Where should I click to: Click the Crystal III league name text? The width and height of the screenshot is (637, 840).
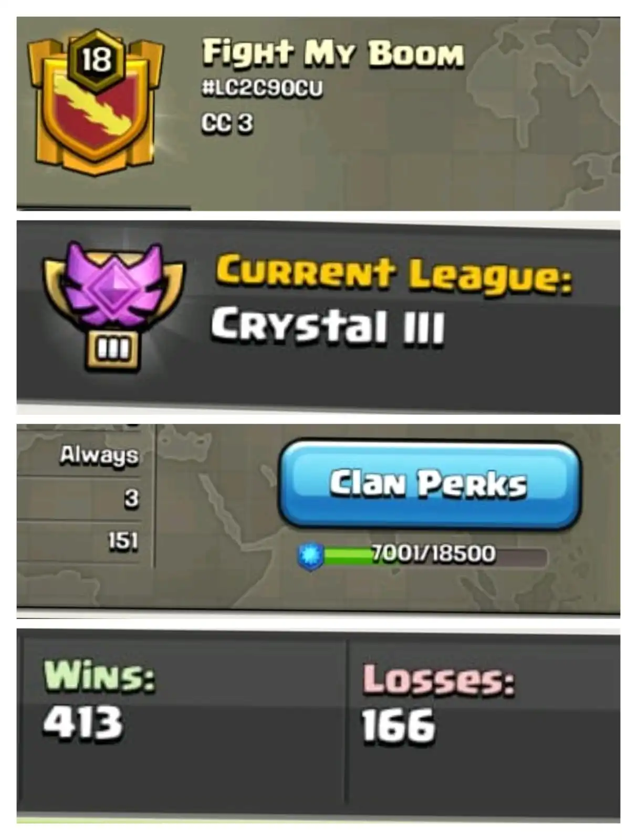pyautogui.click(x=328, y=326)
